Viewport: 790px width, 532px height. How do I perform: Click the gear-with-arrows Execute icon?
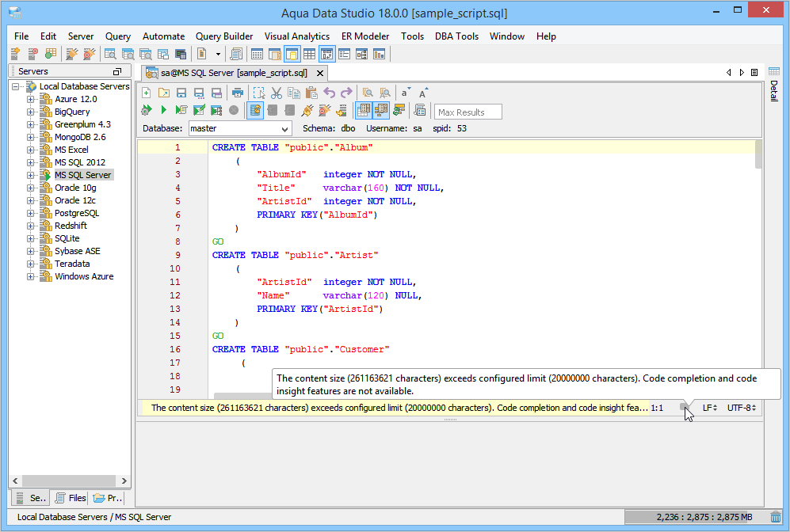click(x=146, y=110)
